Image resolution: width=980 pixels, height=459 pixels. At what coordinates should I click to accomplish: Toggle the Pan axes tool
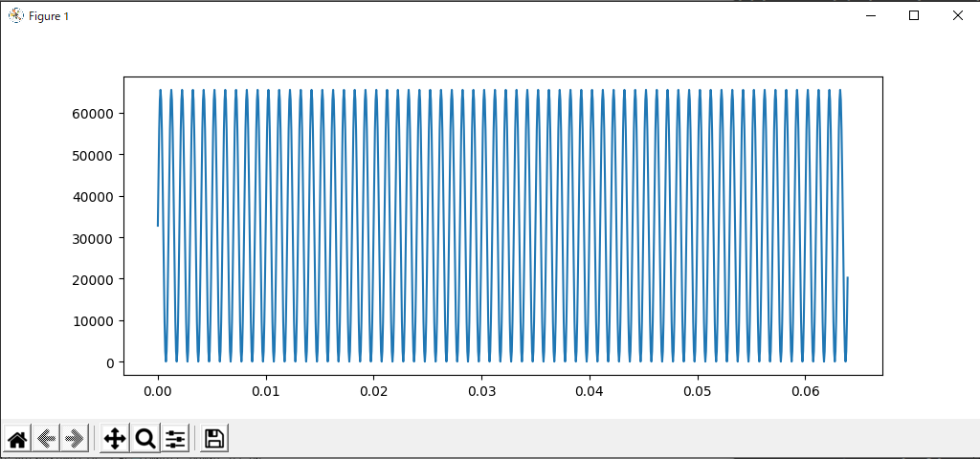pyautogui.click(x=114, y=439)
